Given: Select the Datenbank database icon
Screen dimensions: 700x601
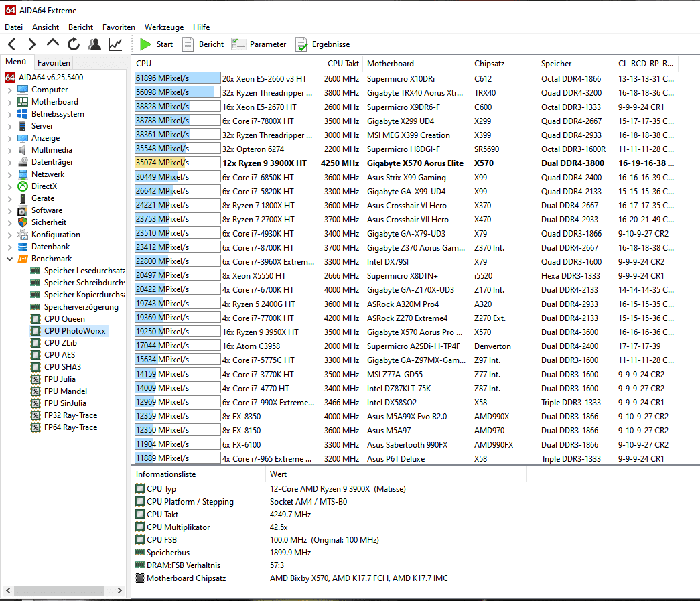Looking at the screenshot, I should (x=23, y=247).
